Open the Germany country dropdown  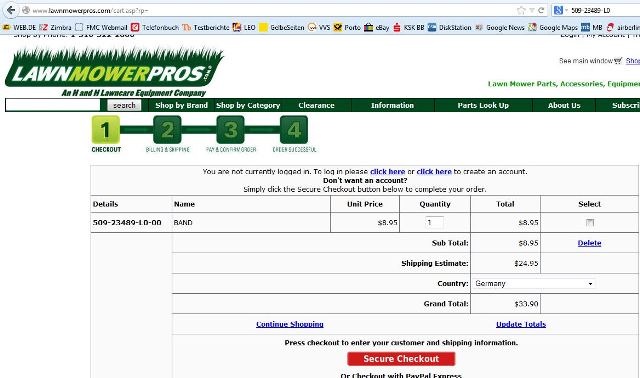534,283
